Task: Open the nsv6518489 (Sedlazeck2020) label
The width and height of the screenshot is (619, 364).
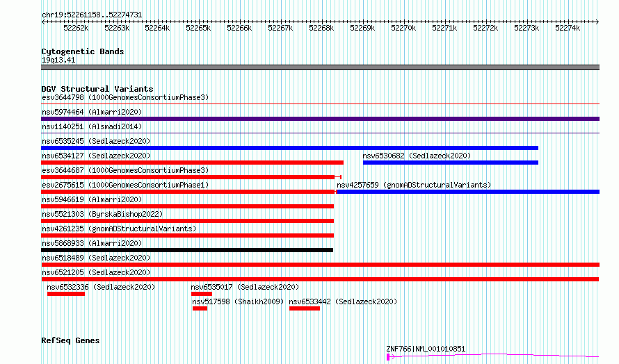Action: click(x=96, y=258)
